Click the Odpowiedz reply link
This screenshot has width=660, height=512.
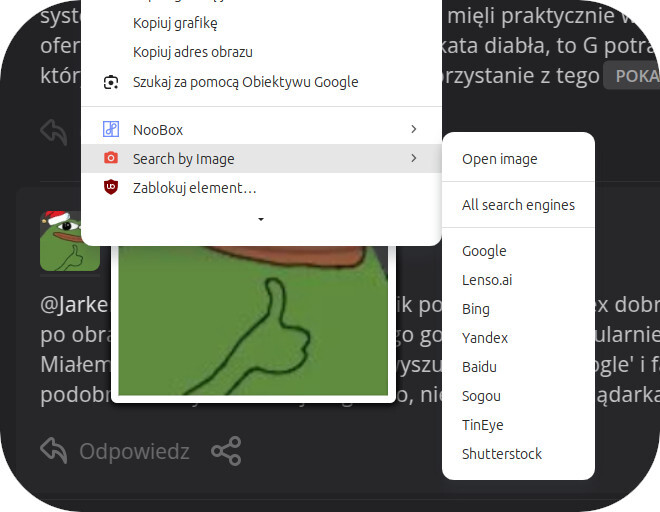pos(134,451)
